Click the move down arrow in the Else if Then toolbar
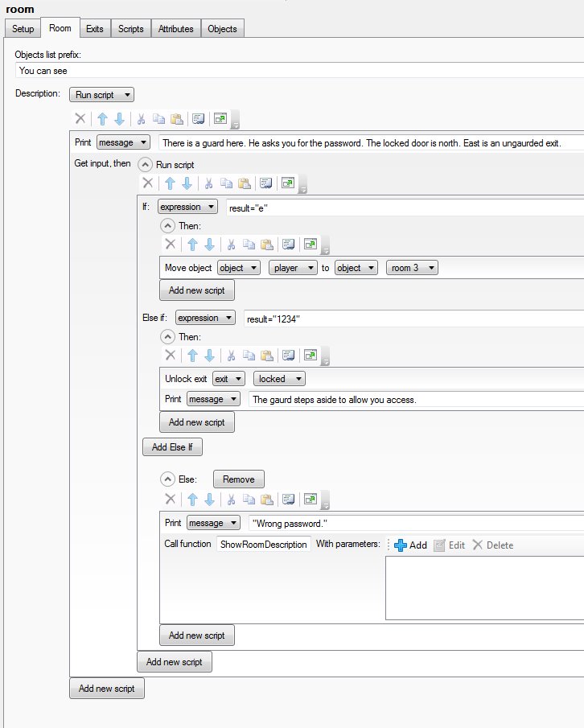This screenshot has width=584, height=728. tap(209, 356)
